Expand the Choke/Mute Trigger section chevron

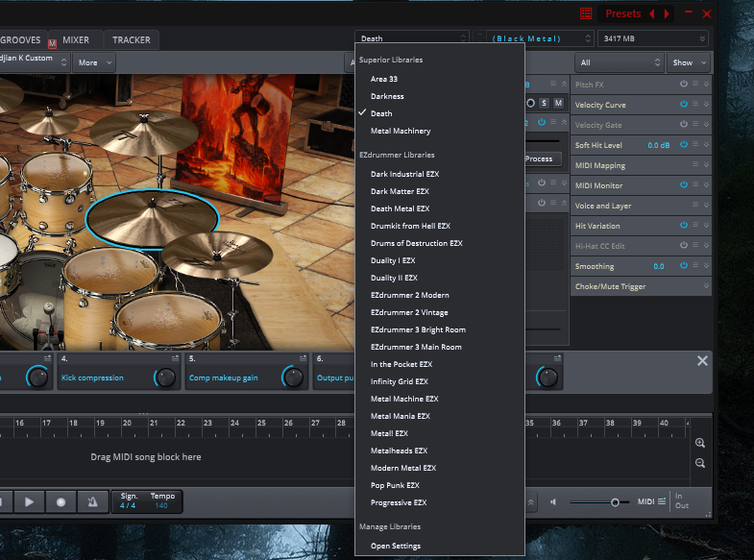[x=706, y=285]
